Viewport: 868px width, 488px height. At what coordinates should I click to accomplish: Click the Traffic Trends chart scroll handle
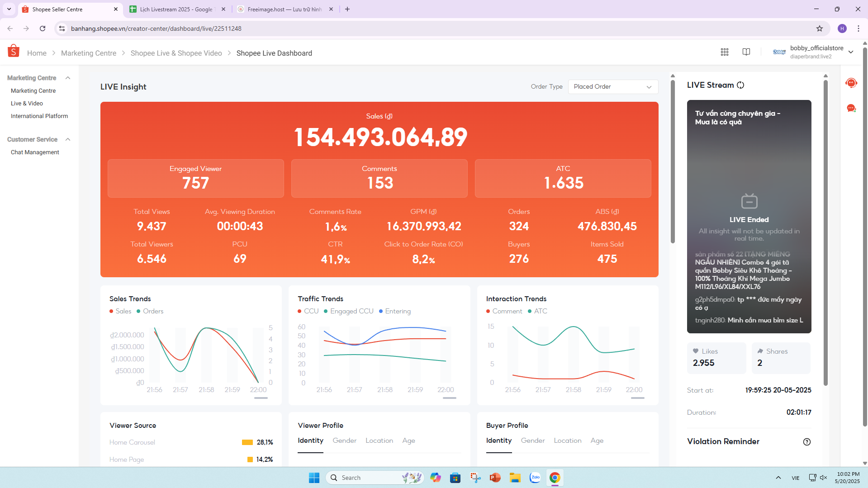click(x=450, y=398)
